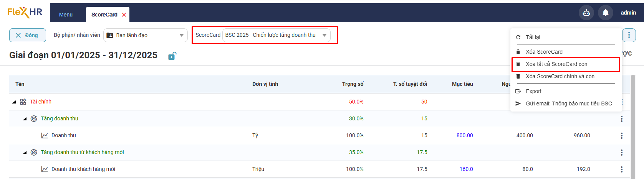Collapse the Tăng doanh thu row
The height and width of the screenshot is (179, 644).
pos(25,119)
